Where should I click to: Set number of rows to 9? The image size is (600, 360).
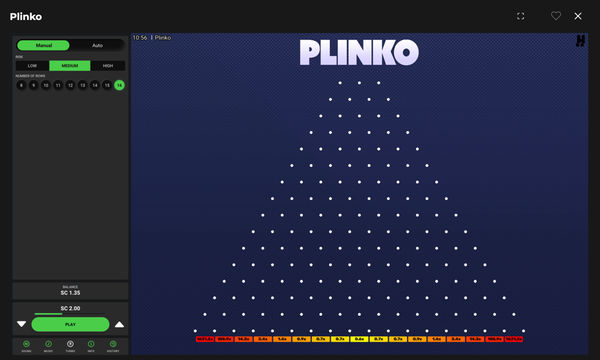point(34,85)
